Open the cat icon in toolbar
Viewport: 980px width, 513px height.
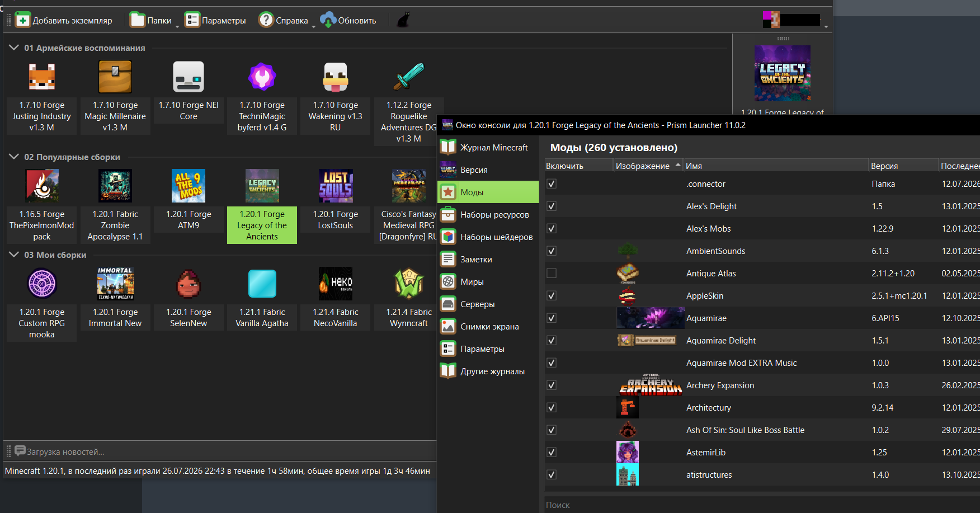click(403, 20)
